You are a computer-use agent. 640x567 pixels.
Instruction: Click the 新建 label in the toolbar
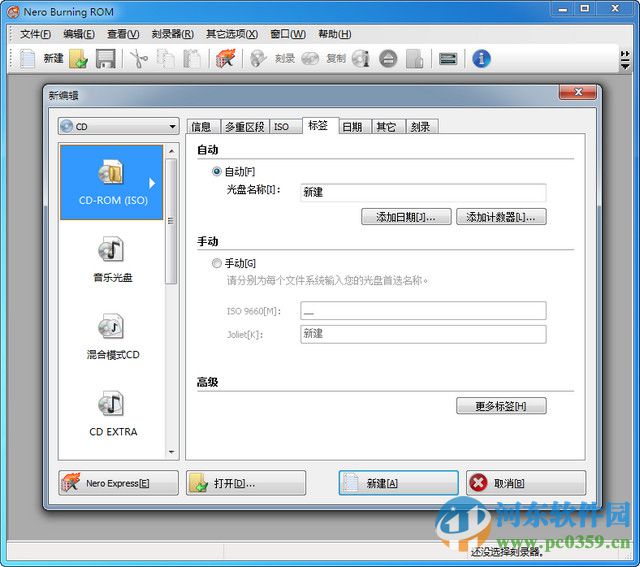pyautogui.click(x=53, y=59)
